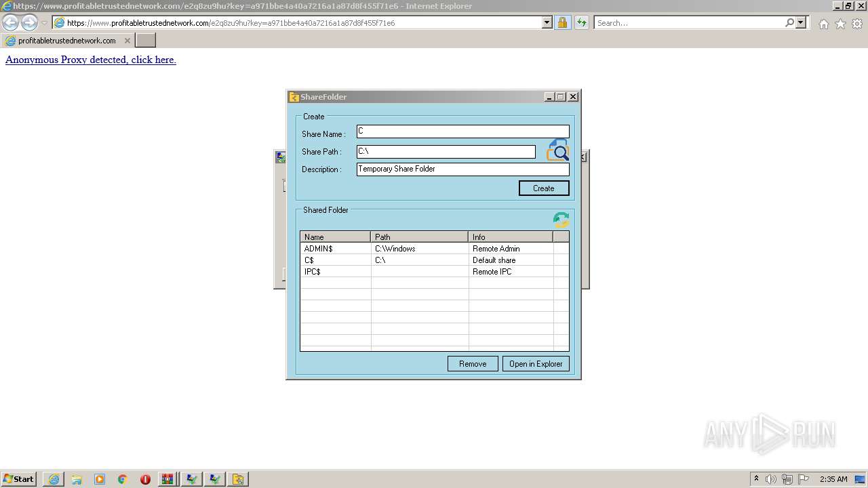The width and height of the screenshot is (868, 488).
Task: Focus the Share Path input field
Action: (x=446, y=152)
